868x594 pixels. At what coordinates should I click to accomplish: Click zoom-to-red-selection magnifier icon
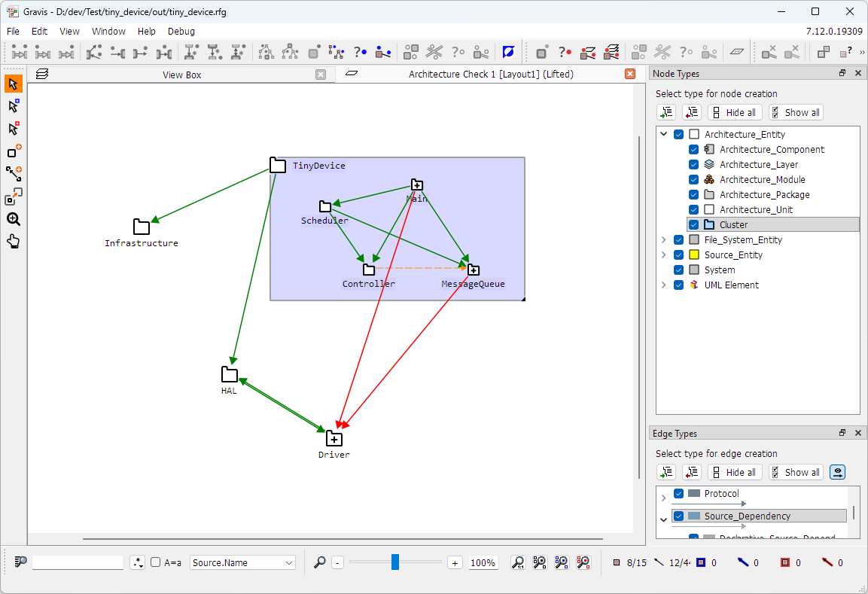coord(583,562)
